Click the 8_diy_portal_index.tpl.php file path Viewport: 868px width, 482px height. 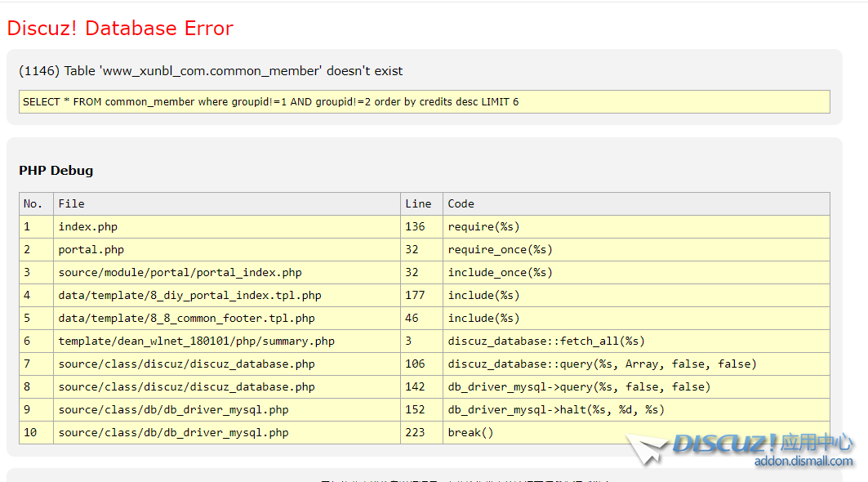(x=189, y=295)
